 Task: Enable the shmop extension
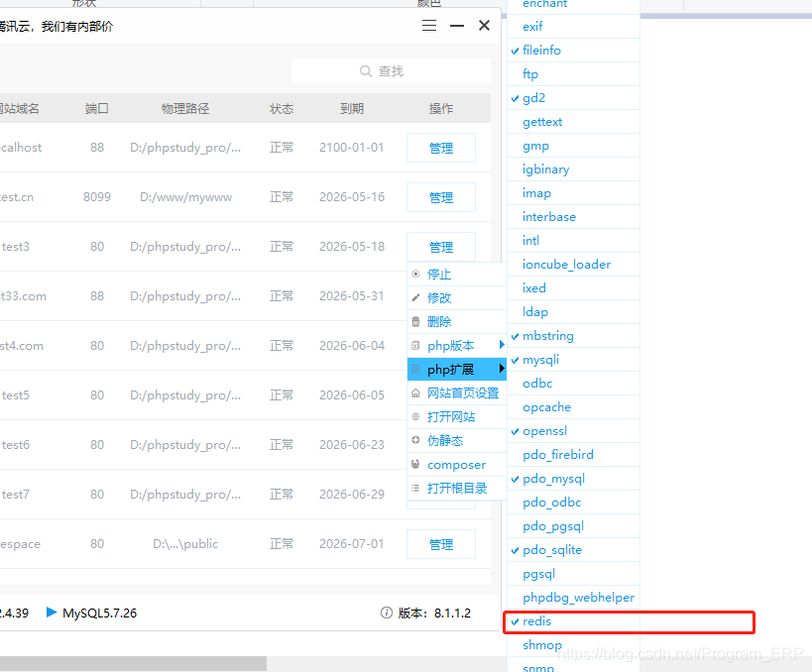coord(573,645)
